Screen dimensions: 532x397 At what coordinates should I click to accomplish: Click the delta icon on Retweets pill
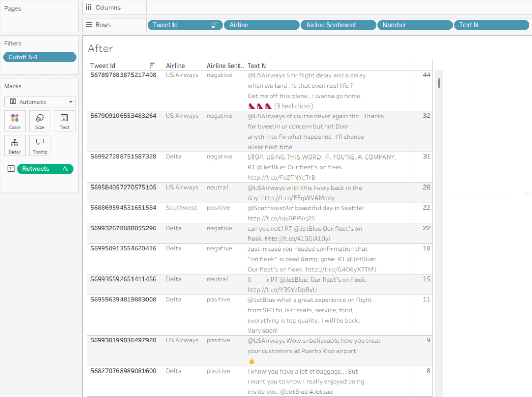(65, 169)
